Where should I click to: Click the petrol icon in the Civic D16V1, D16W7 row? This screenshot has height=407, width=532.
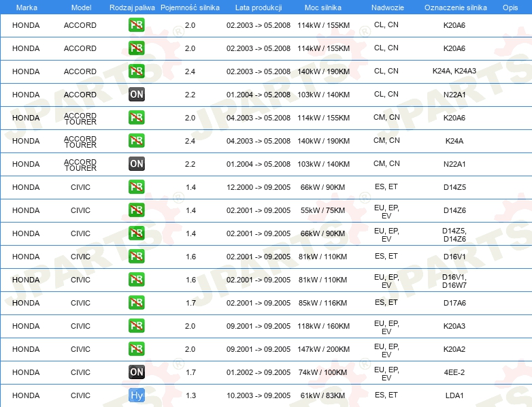[136, 279]
